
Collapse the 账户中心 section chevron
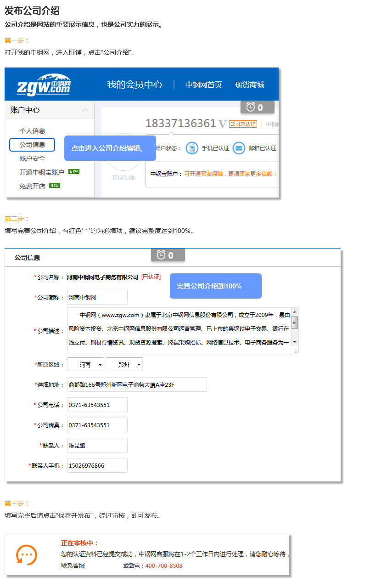click(x=85, y=110)
